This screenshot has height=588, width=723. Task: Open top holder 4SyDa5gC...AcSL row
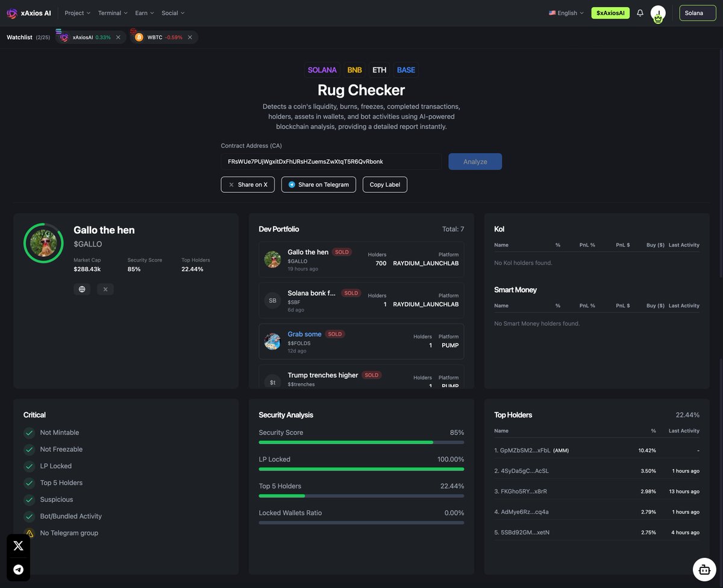[x=597, y=471]
